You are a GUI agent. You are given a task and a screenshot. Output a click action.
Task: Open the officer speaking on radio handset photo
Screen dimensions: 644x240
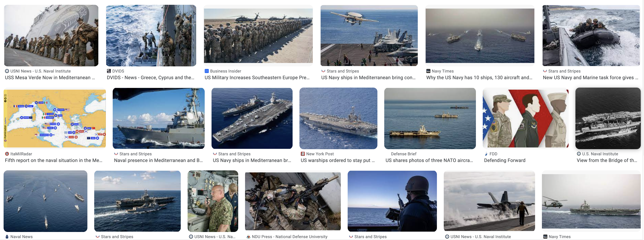(213, 201)
